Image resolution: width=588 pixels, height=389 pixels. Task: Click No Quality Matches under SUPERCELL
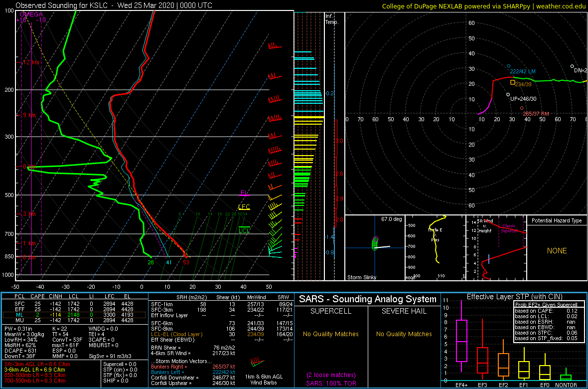[x=330, y=334]
